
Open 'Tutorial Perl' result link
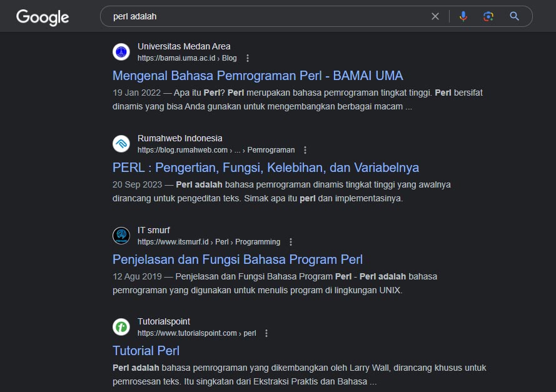(146, 351)
